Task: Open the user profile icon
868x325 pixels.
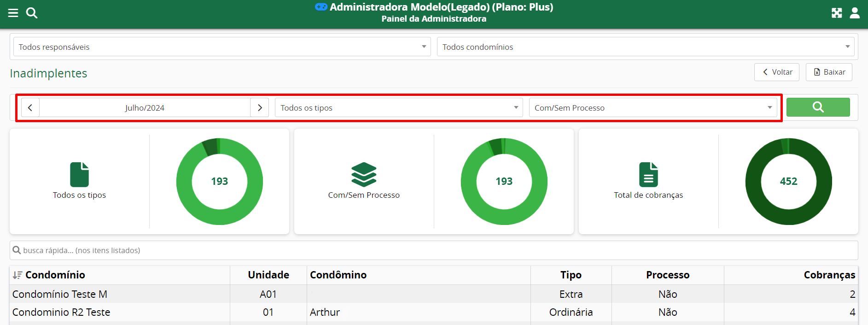Action: [x=855, y=13]
